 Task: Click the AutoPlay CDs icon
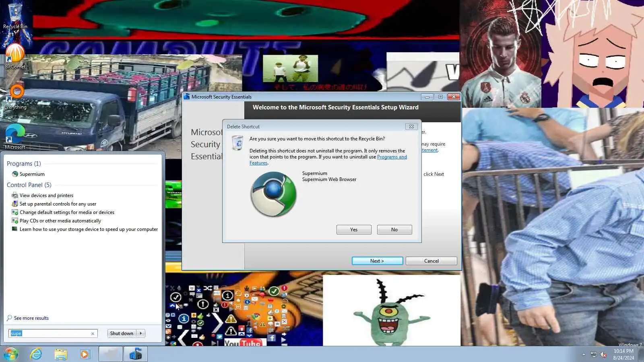[x=15, y=221]
